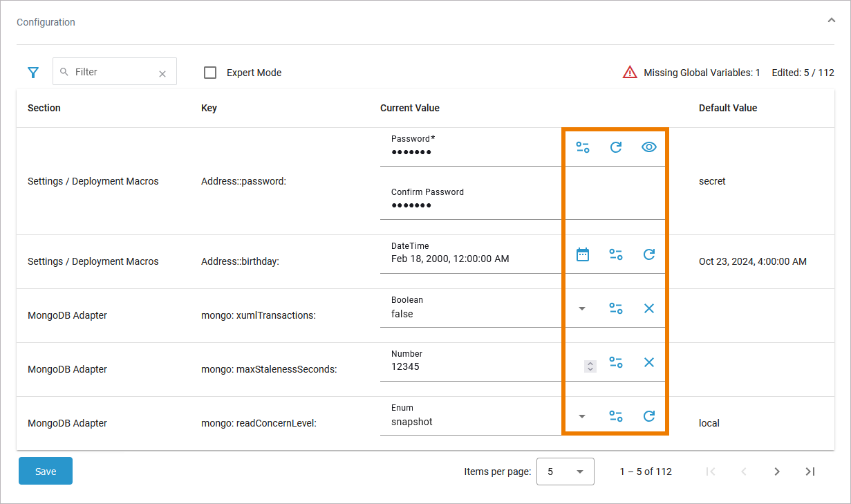Go to the next page

(x=777, y=472)
